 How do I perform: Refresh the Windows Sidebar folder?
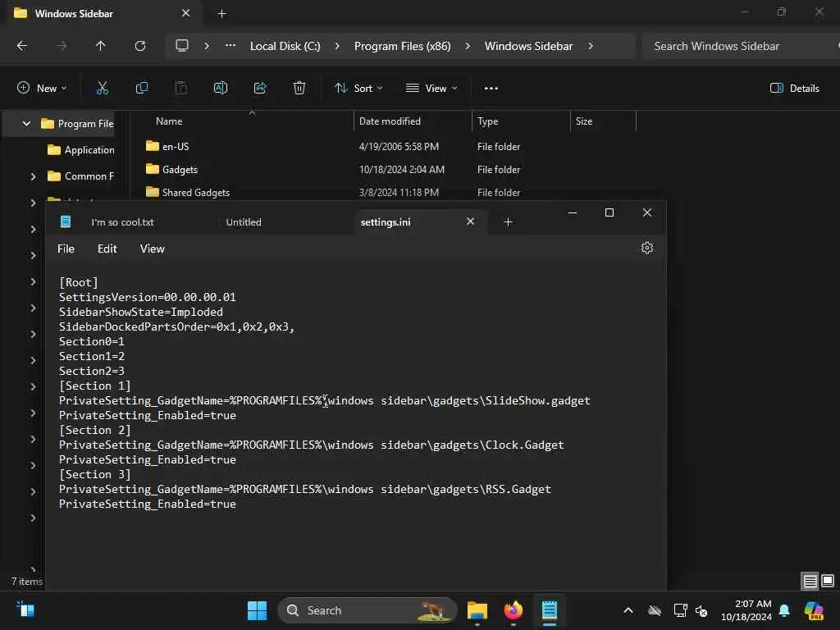point(140,46)
